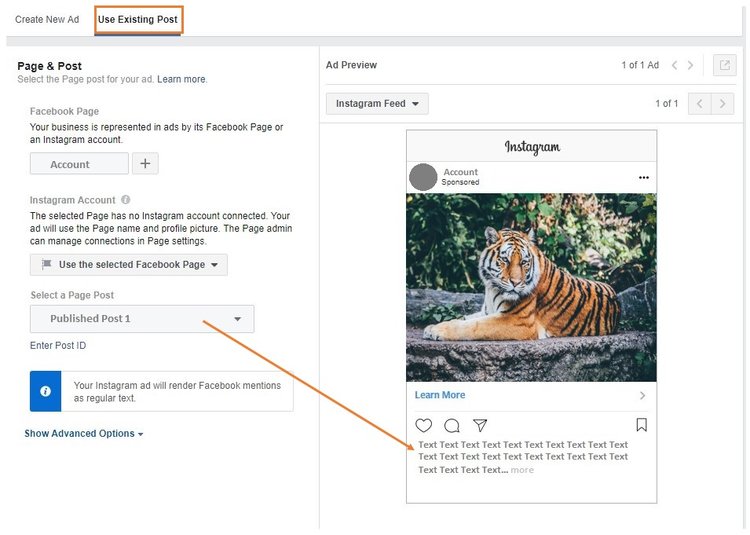The image size is (750, 535).
Task: Click the comment bubble icon
Action: 452,426
